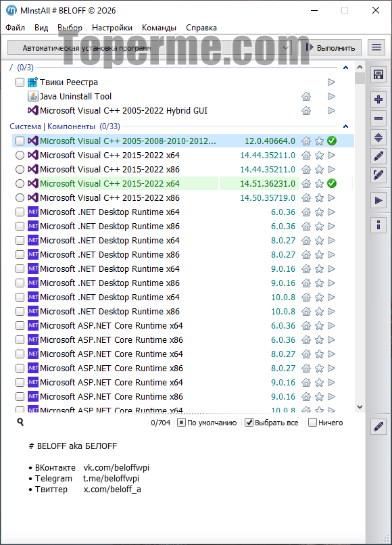Click the minus remove item icon
This screenshot has height=545, width=392.
(x=378, y=118)
